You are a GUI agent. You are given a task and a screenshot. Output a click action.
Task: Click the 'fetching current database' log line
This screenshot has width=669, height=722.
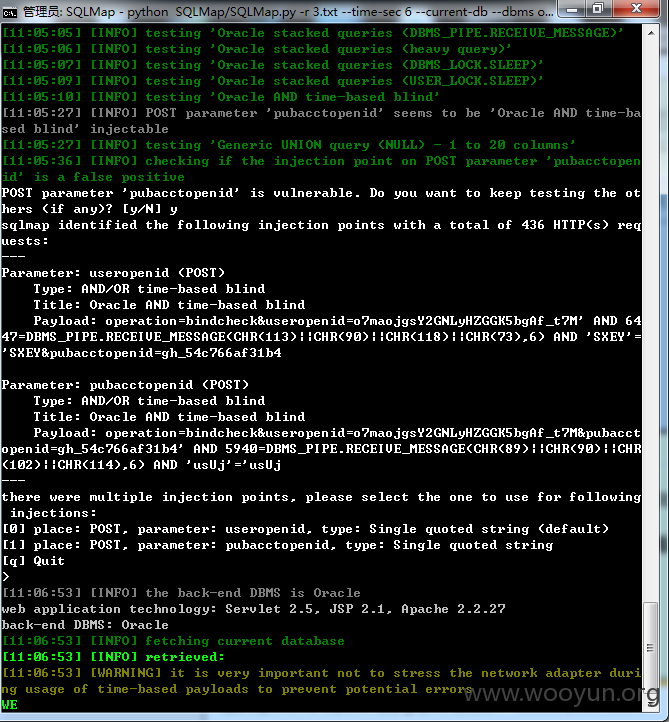pos(173,641)
